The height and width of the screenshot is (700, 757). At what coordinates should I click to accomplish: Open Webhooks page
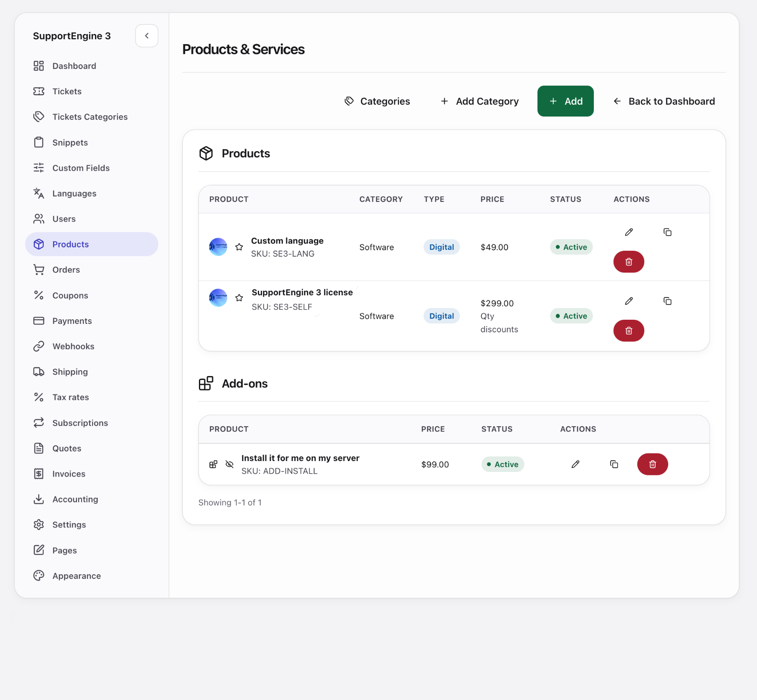[92, 346]
